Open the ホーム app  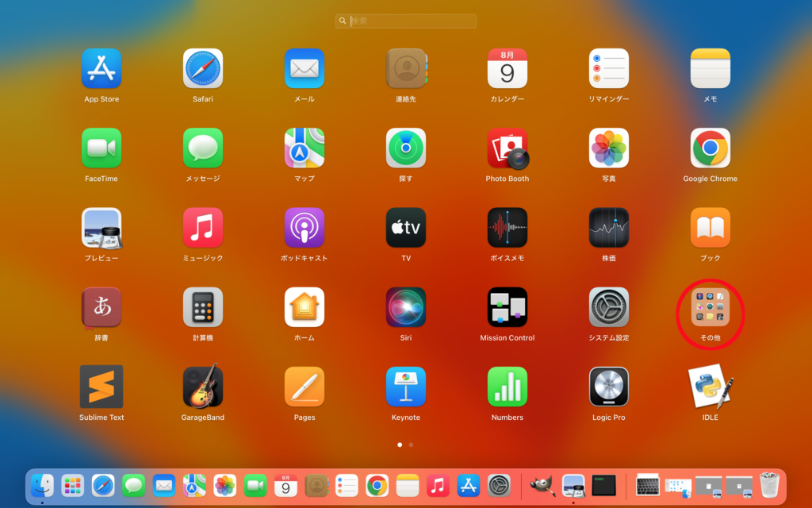(304, 307)
